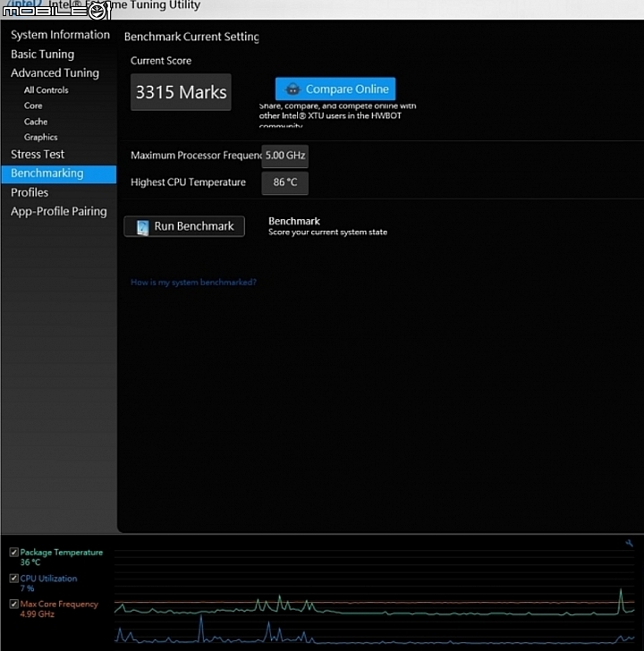Click Maximum Processor Frequency value 5.00 GHz
Image resolution: width=644 pixels, height=651 pixels.
284,156
